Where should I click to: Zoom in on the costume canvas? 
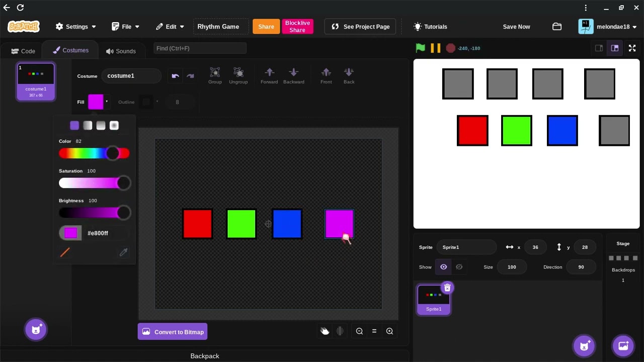(389, 331)
